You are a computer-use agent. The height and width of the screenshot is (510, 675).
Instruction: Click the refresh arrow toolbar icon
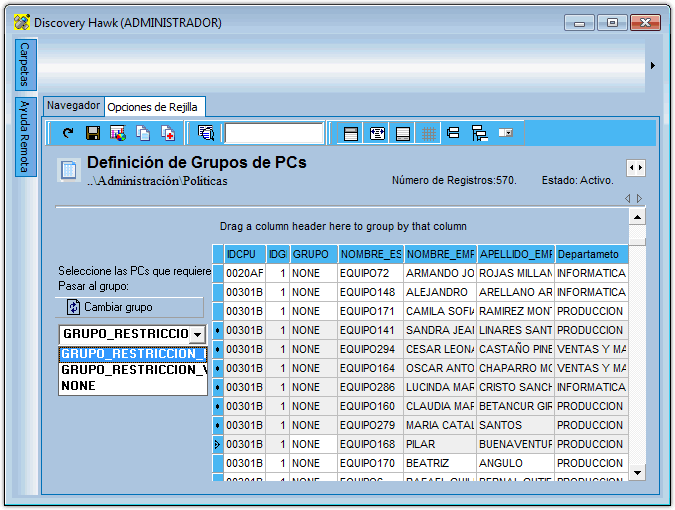click(68, 133)
